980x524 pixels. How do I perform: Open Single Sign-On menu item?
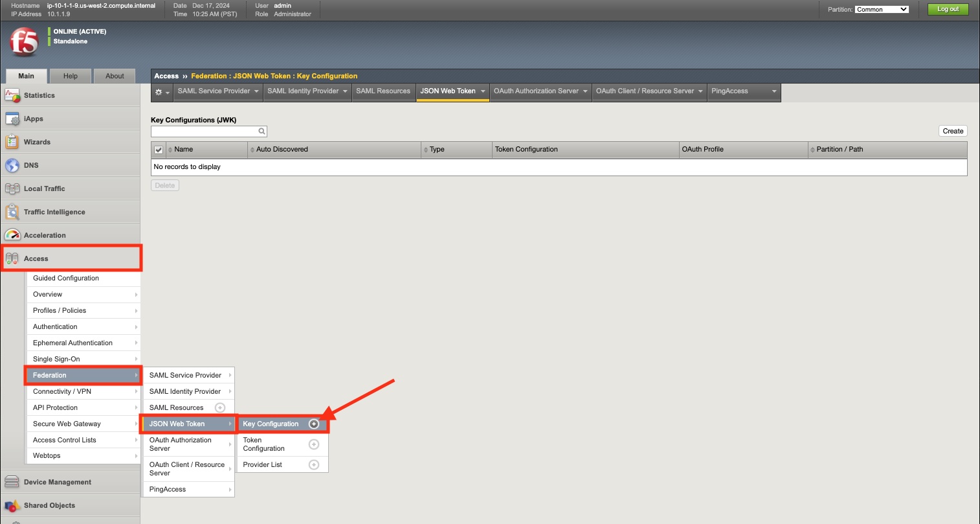[x=83, y=359]
